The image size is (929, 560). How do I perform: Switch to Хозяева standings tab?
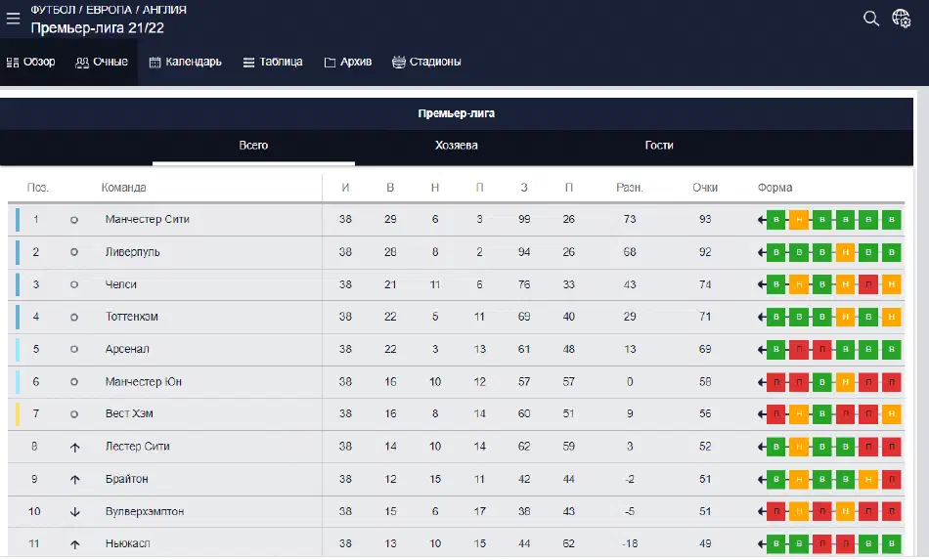tap(457, 146)
